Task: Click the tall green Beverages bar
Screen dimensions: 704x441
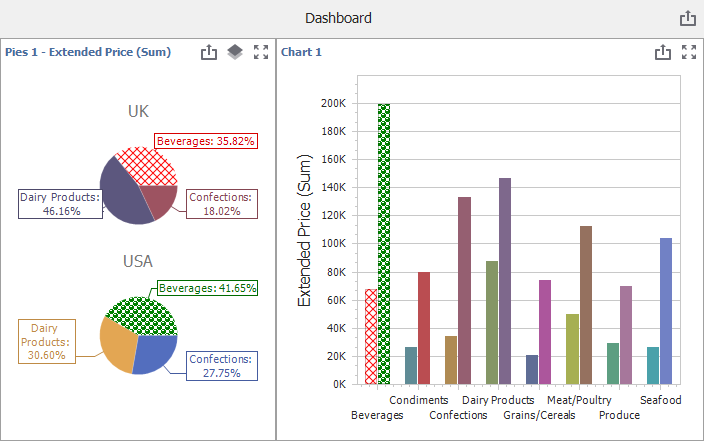Action: click(x=384, y=244)
